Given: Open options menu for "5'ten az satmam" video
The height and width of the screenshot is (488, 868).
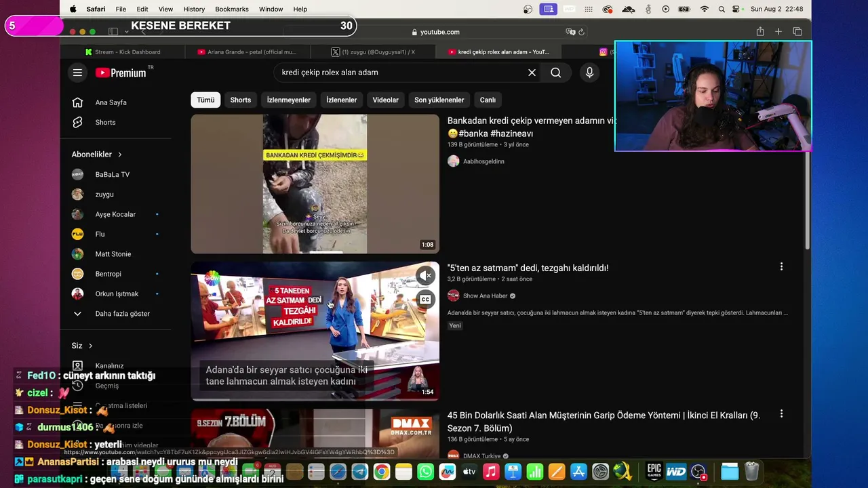Looking at the screenshot, I should point(781,267).
